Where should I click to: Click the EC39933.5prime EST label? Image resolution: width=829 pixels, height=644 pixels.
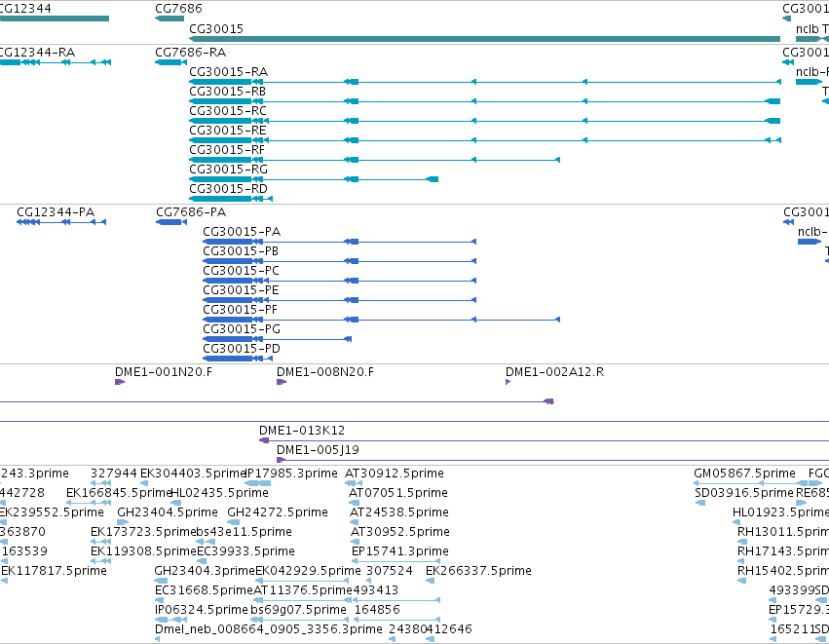coord(245,551)
